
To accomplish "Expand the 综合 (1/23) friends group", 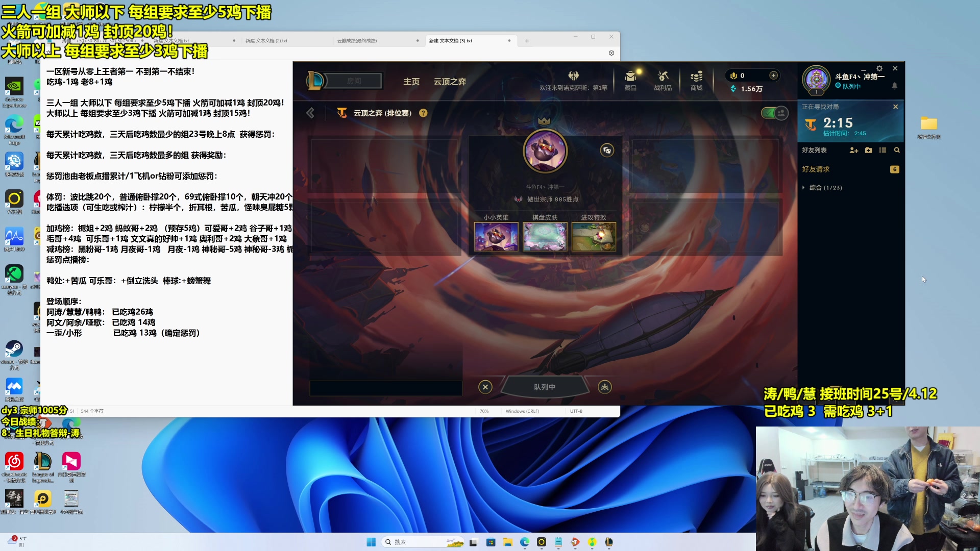I will [822, 188].
